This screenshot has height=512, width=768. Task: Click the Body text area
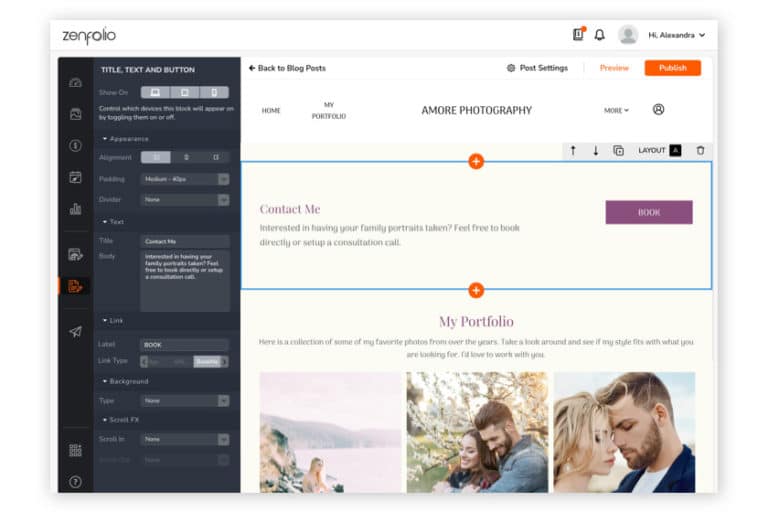(185, 281)
